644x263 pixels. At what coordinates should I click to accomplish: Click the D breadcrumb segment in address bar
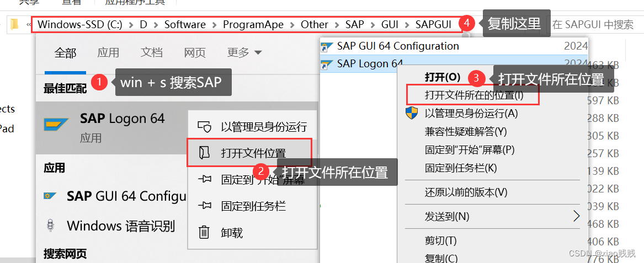[143, 25]
